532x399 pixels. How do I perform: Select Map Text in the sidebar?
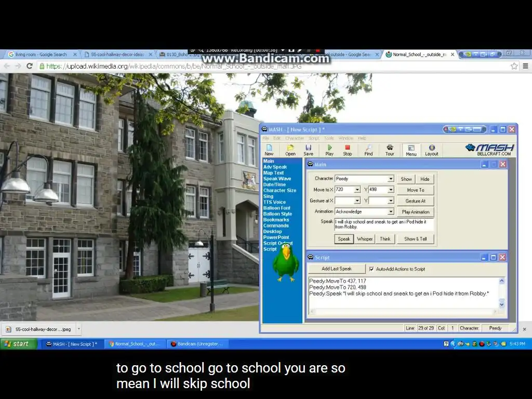[273, 172]
